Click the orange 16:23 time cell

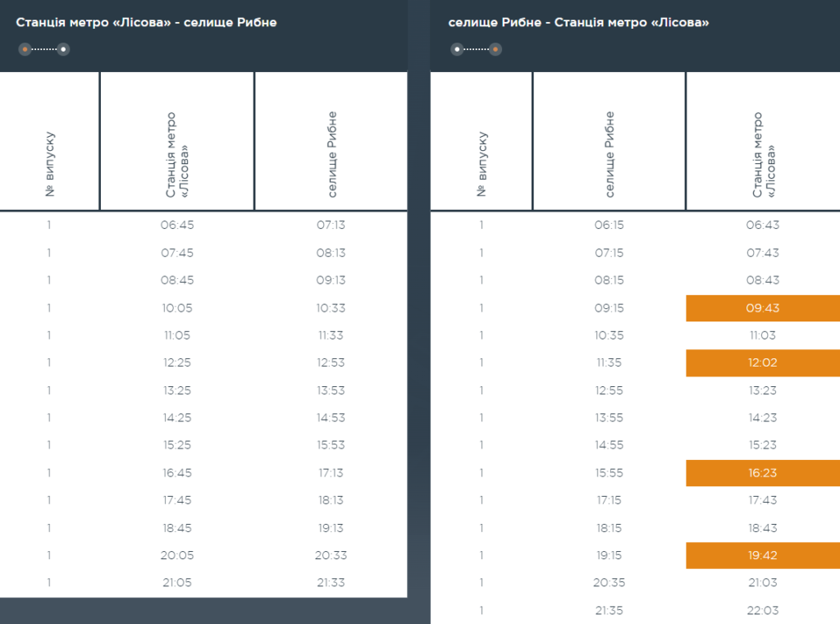(762, 473)
